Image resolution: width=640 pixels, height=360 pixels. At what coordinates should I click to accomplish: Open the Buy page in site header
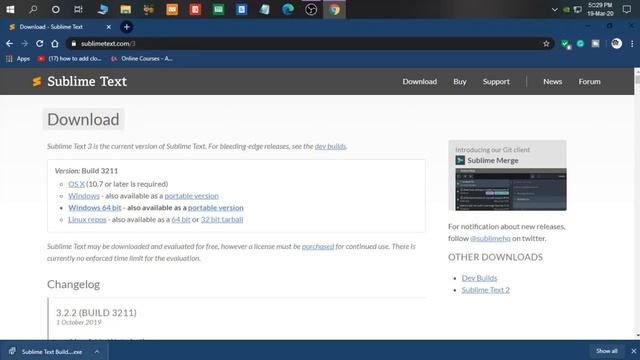[460, 82]
